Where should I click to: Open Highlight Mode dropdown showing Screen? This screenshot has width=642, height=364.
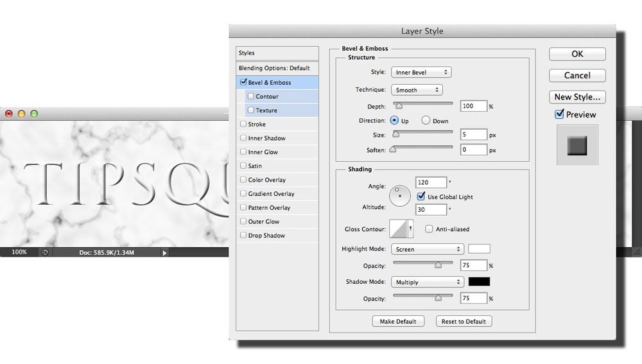pos(428,249)
